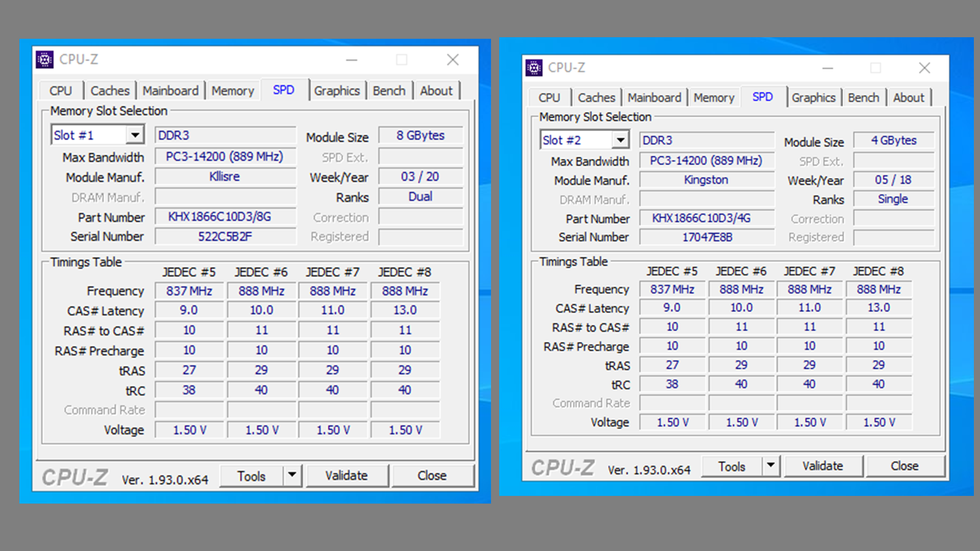This screenshot has width=980, height=551.
Task: Open the Slot #2 dropdown in right window
Action: point(620,140)
